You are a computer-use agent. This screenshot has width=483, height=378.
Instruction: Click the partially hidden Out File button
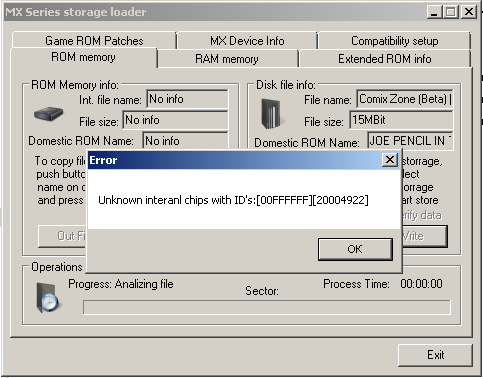tap(62, 236)
